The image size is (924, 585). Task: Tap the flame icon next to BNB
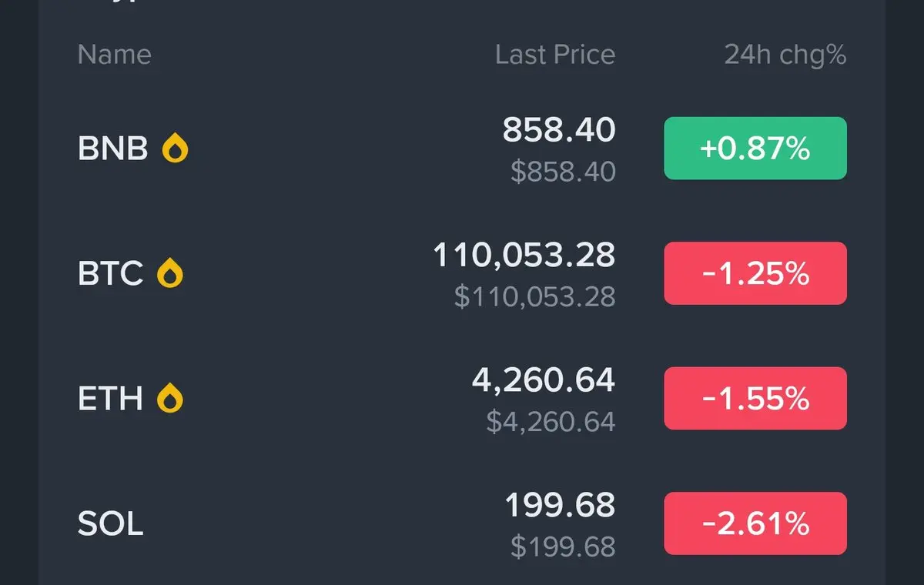click(x=175, y=148)
